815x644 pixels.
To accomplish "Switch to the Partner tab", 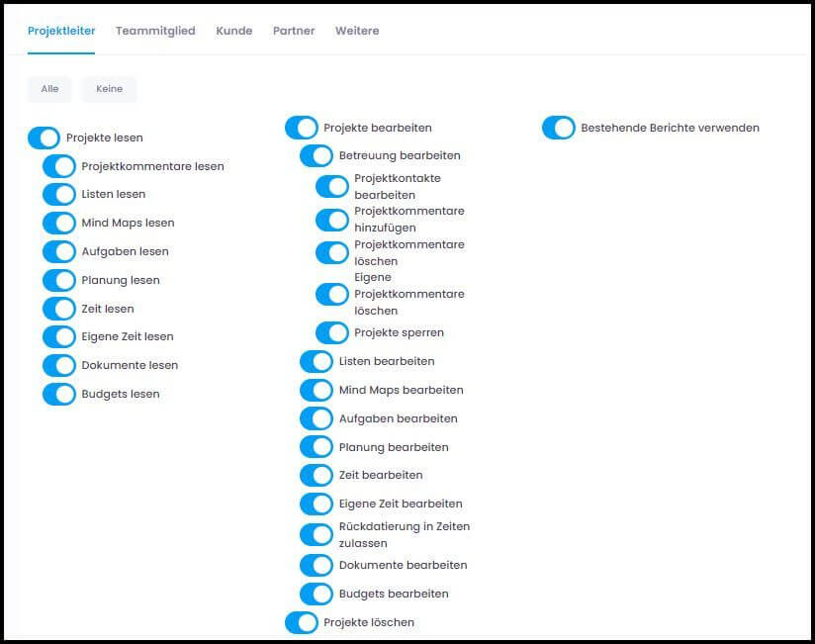I will [x=294, y=32].
